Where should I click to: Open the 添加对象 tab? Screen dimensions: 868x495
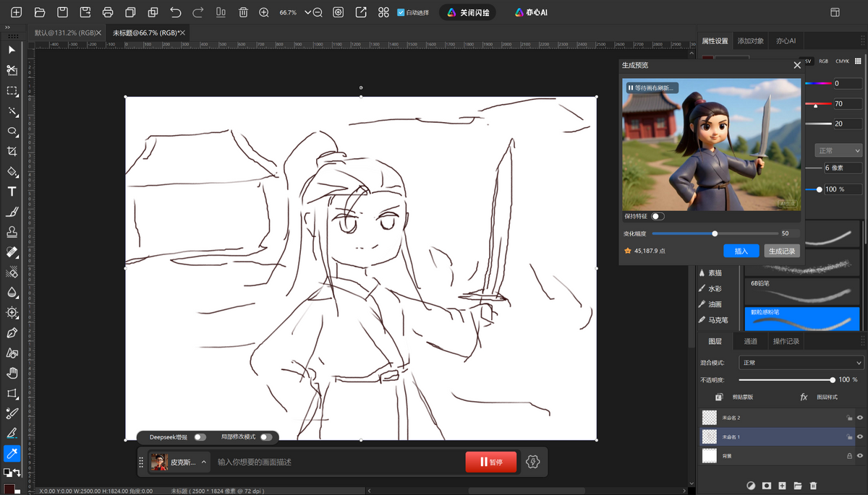point(750,41)
